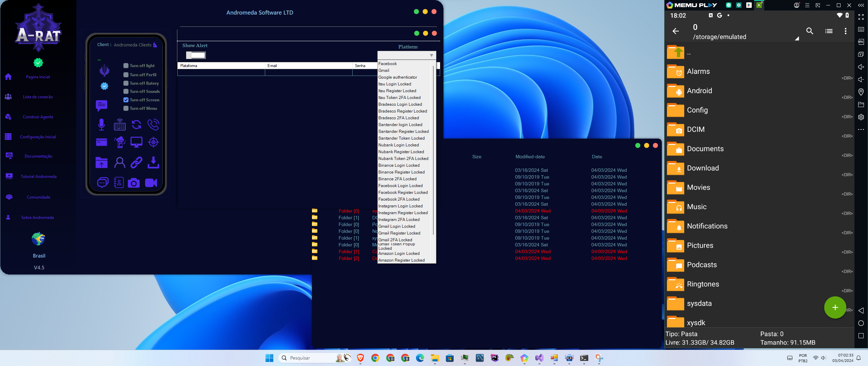Screen dimensions: 868x366
Task: Click the wireless keyboard icon in phone panel
Action: 120,124
